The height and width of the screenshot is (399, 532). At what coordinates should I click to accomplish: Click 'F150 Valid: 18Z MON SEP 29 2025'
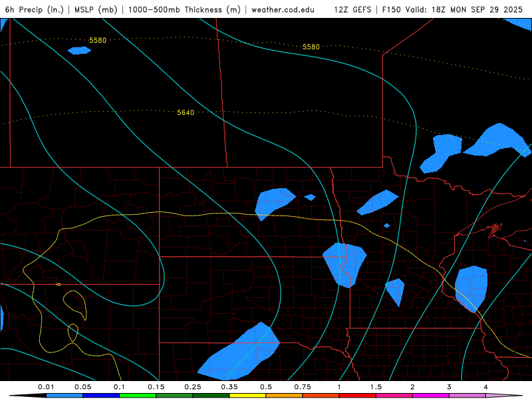click(452, 9)
